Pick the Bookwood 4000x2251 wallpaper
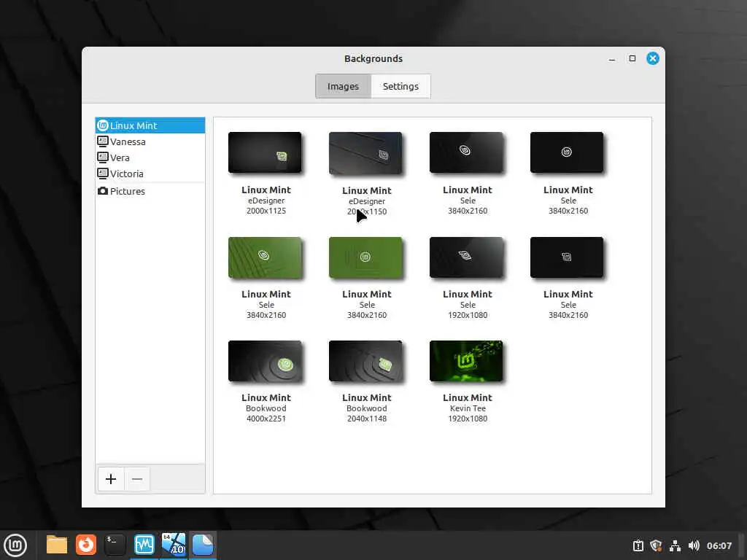Image resolution: width=747 pixels, height=560 pixels. (x=265, y=361)
